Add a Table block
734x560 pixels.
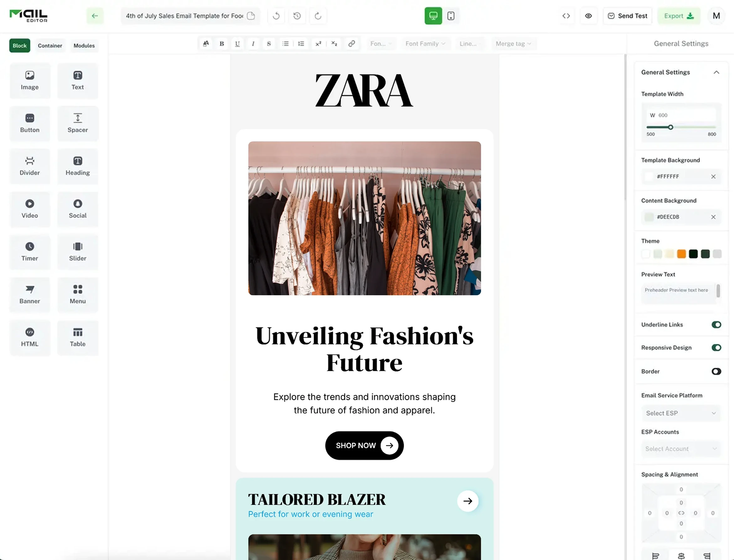78,337
